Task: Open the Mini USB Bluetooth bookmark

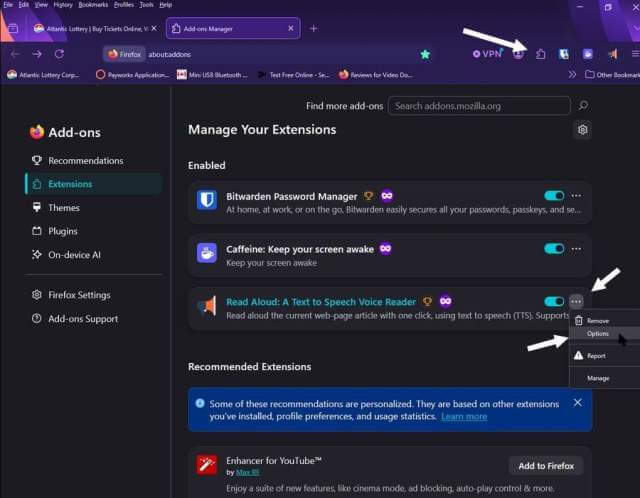Action: click(212, 75)
